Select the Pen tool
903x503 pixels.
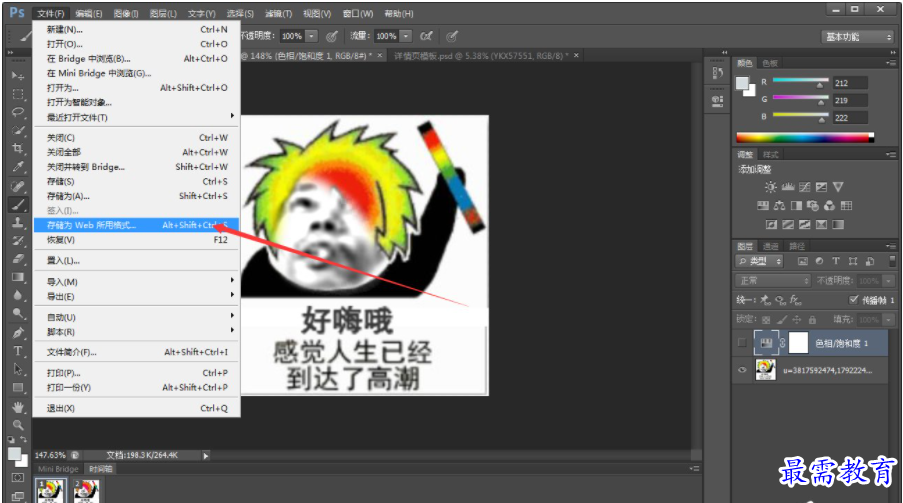(x=18, y=332)
